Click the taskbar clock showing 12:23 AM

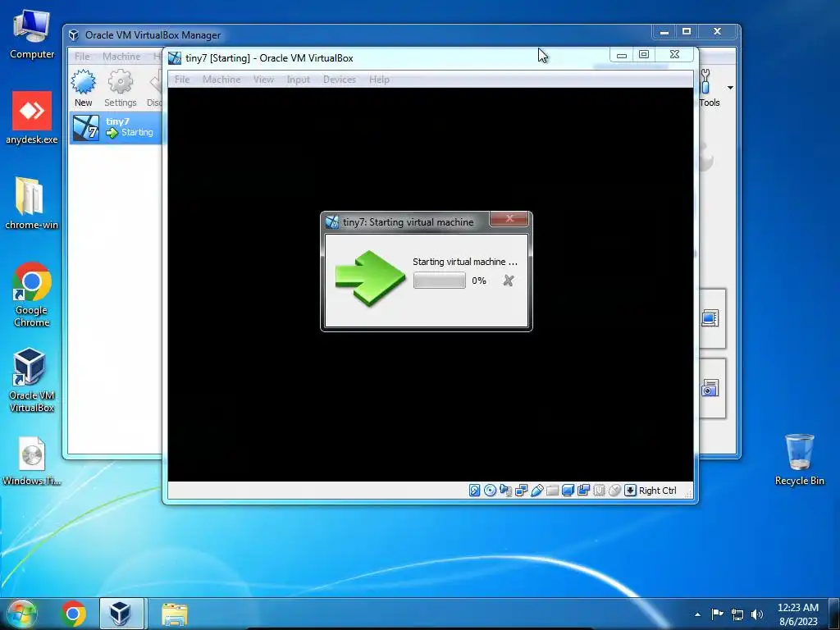tap(797, 614)
